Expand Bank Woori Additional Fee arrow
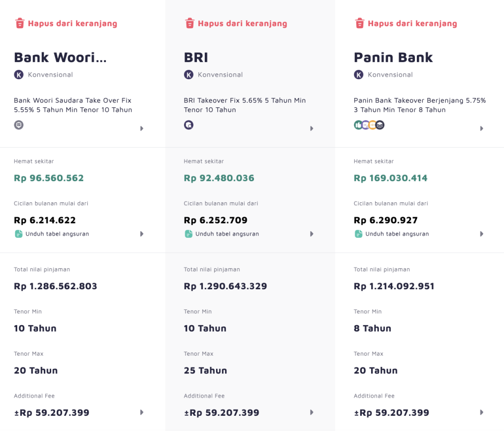Viewport: 504px width, 431px height. pyautogui.click(x=142, y=412)
